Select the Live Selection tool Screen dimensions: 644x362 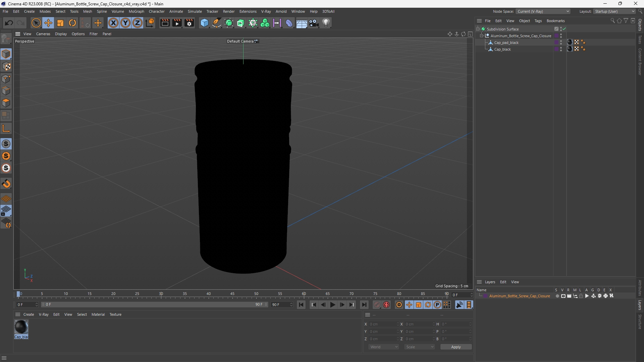click(36, 23)
